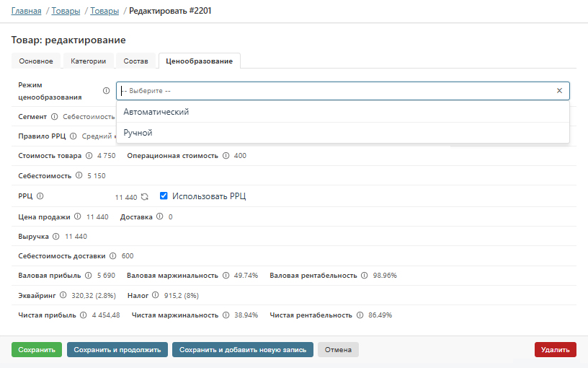Click info icon next to Режим ценообразования
This screenshot has width=588, height=368.
pos(106,90)
